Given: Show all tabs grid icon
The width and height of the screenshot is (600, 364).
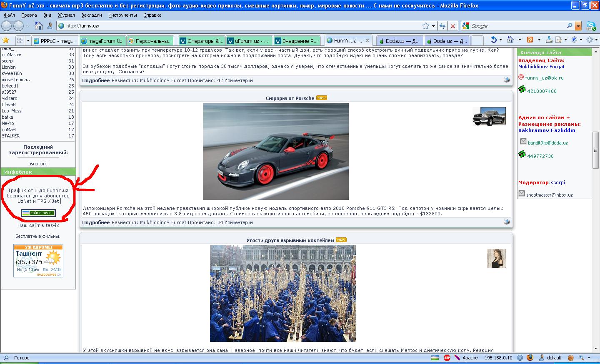Looking at the screenshot, I should [x=20, y=40].
